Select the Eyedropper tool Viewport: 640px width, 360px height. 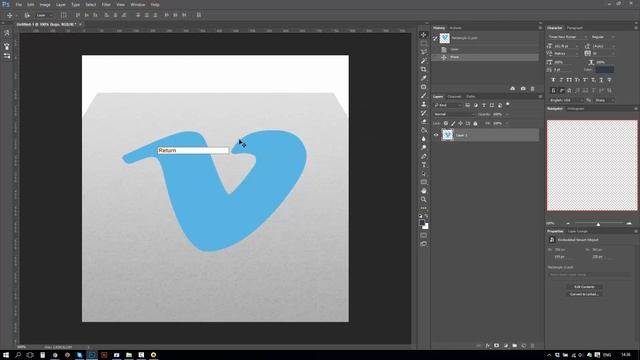point(424,78)
